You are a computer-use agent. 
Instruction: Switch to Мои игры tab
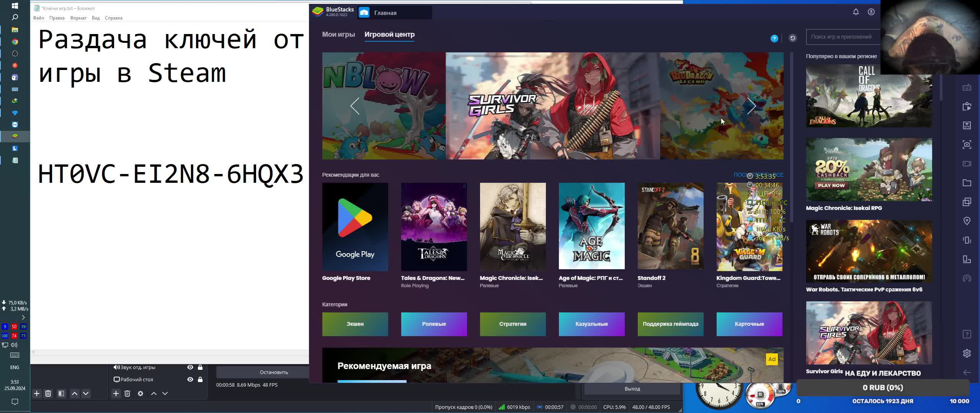(338, 34)
